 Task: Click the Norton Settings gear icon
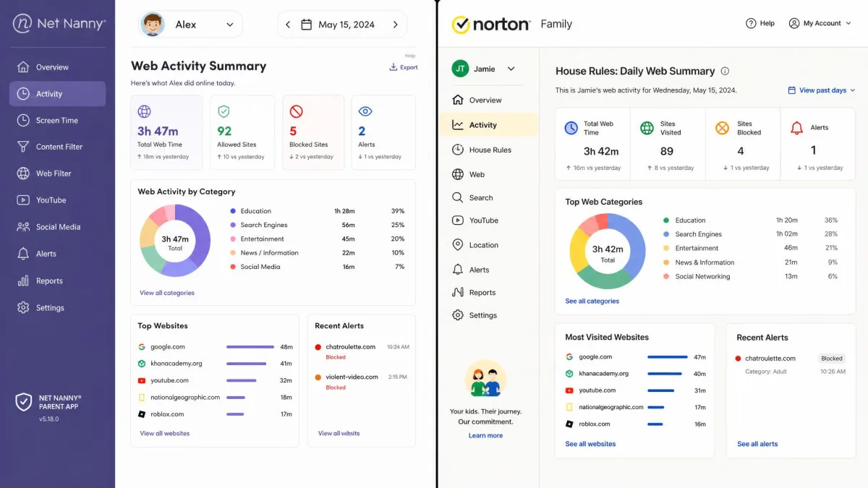coord(458,315)
